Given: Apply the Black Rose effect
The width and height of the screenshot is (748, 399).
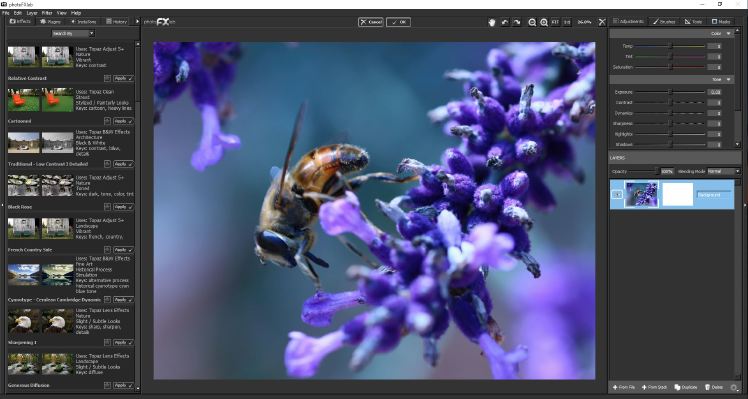Looking at the screenshot, I should click(x=124, y=207).
